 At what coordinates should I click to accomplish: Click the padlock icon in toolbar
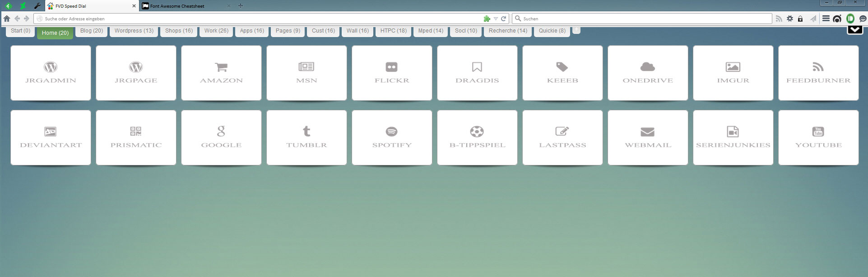click(800, 19)
